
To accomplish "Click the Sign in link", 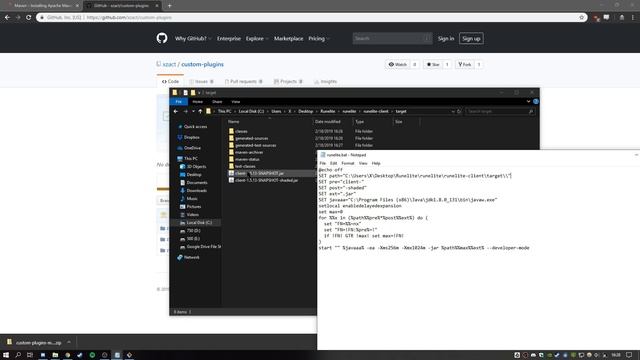I will pos(446,38).
